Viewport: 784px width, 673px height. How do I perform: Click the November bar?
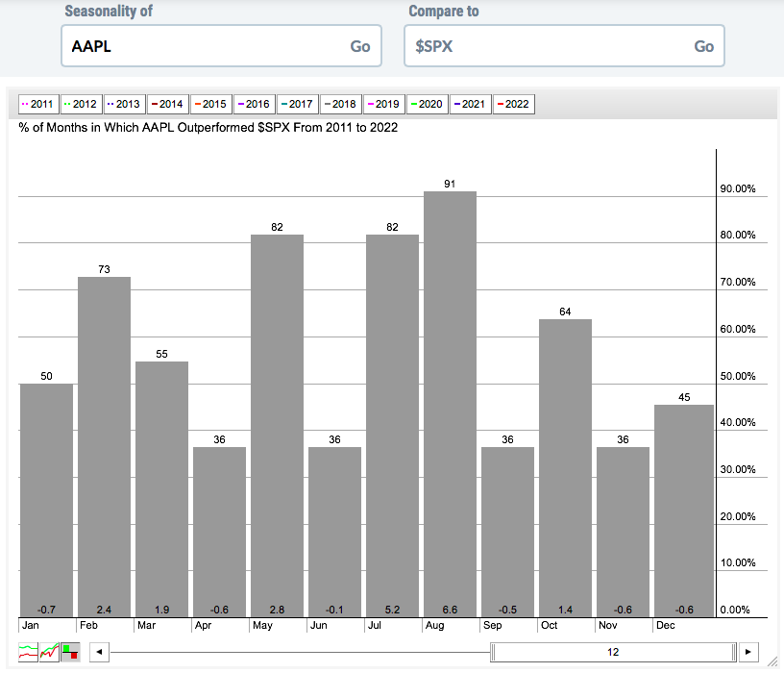(x=623, y=532)
